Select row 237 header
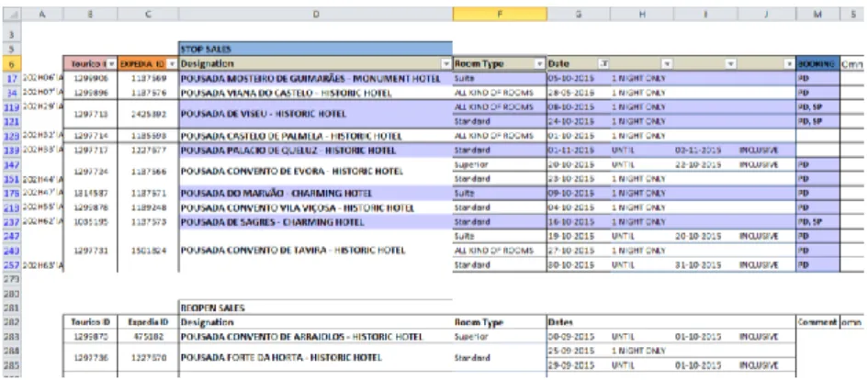Image resolution: width=868 pixels, height=380 pixels. [x=12, y=222]
